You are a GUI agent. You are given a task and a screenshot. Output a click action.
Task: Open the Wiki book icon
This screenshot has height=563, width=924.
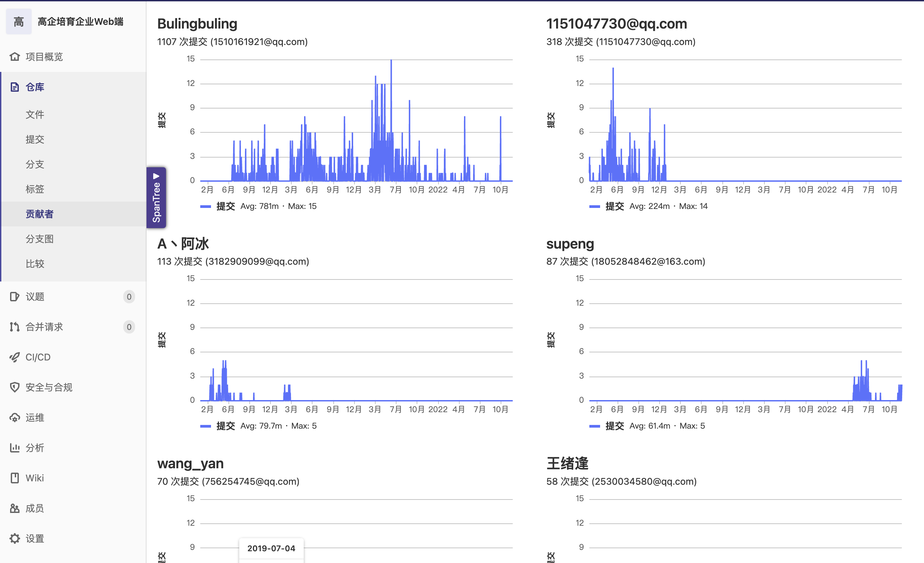pos(15,478)
